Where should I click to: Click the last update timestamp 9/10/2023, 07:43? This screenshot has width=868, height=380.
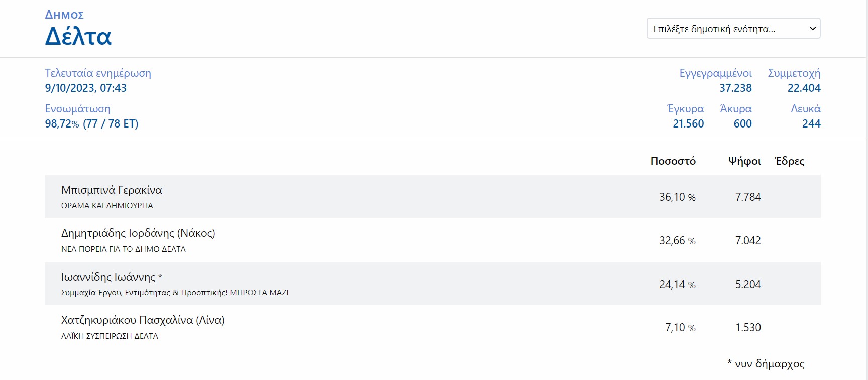[86, 88]
